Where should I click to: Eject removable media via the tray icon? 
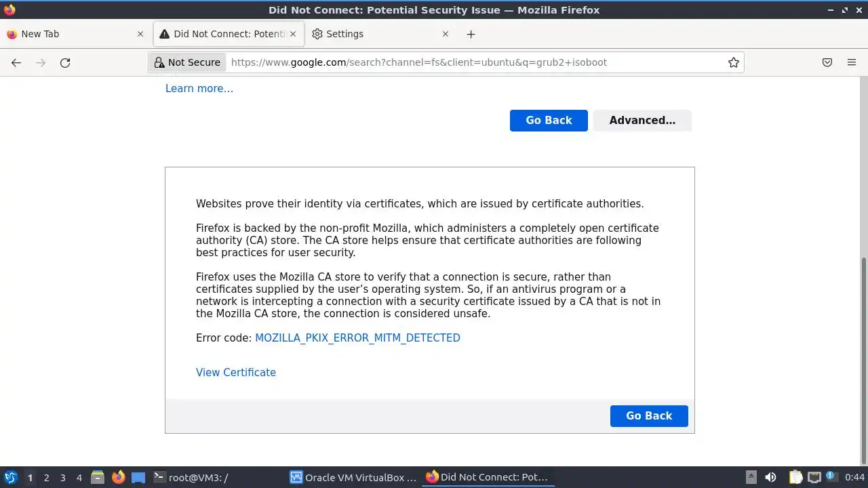coord(751,477)
